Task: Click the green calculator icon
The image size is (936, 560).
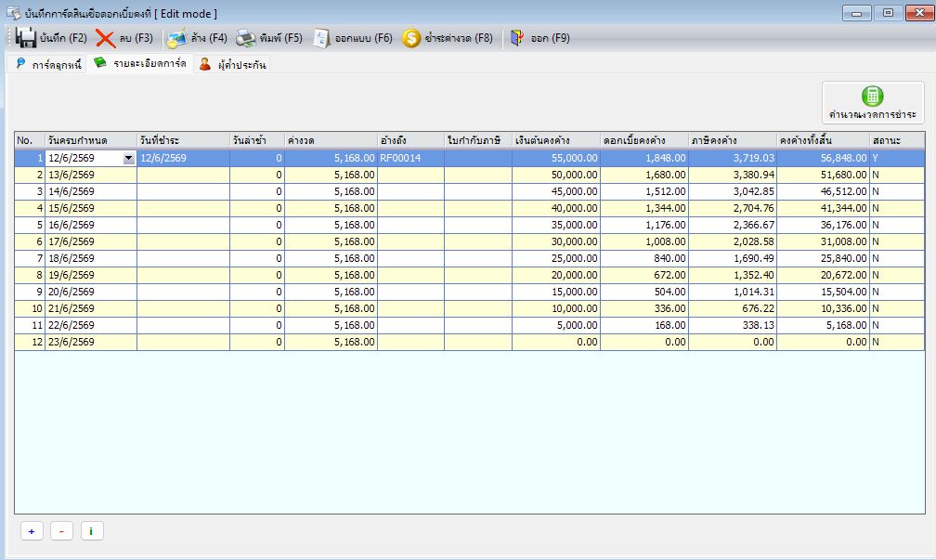Action: click(872, 96)
